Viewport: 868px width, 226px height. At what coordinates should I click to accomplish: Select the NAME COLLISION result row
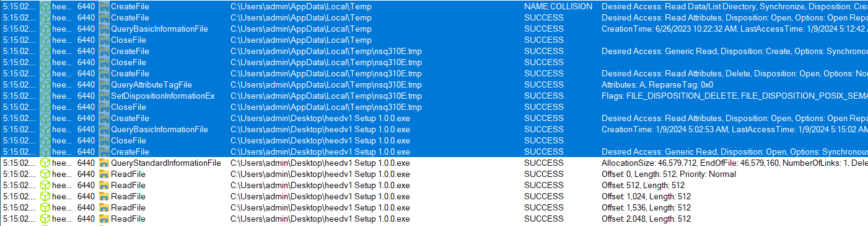point(434,6)
